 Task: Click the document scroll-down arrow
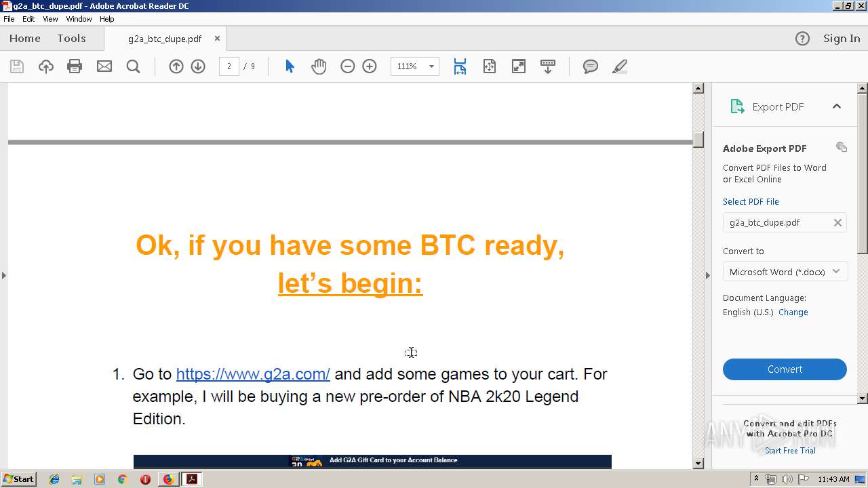coord(698,464)
